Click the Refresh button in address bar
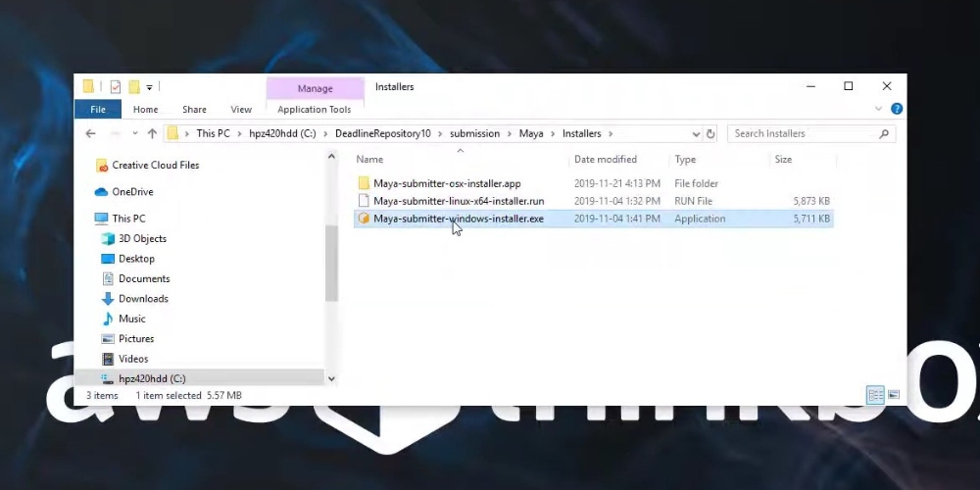 (711, 133)
